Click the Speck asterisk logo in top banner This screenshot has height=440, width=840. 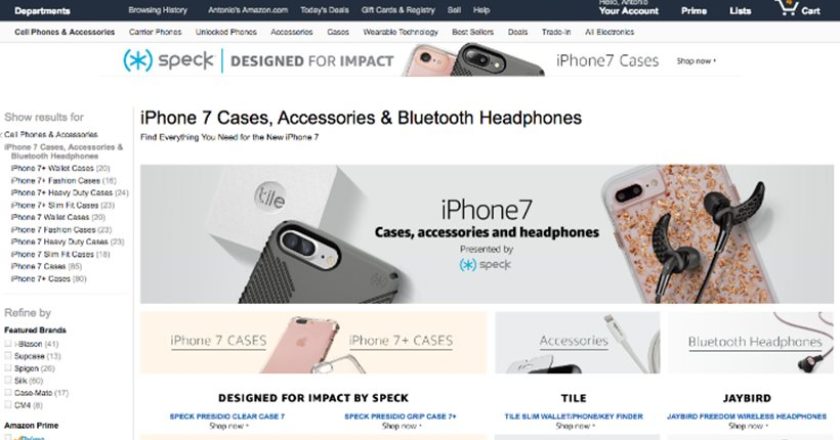coord(138,60)
